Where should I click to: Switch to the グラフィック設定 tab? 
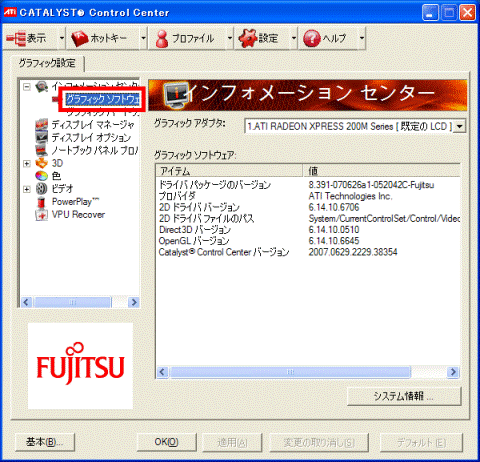[47, 63]
